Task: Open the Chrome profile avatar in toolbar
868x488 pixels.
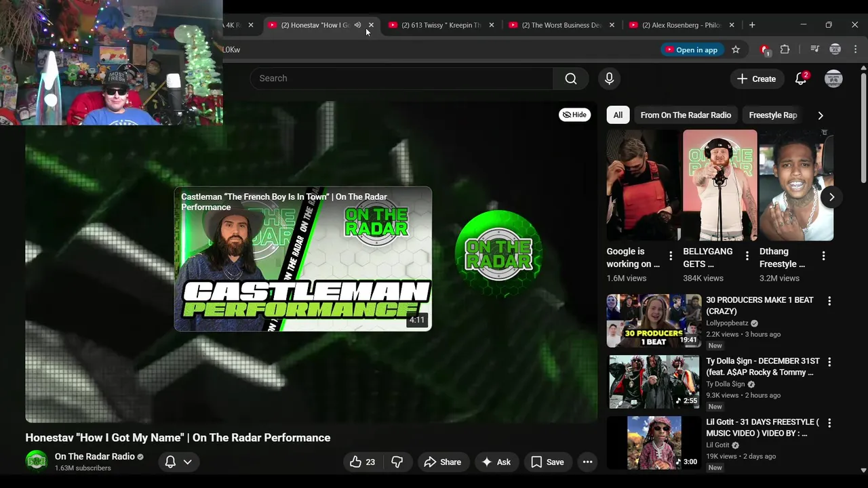Action: tap(835, 49)
